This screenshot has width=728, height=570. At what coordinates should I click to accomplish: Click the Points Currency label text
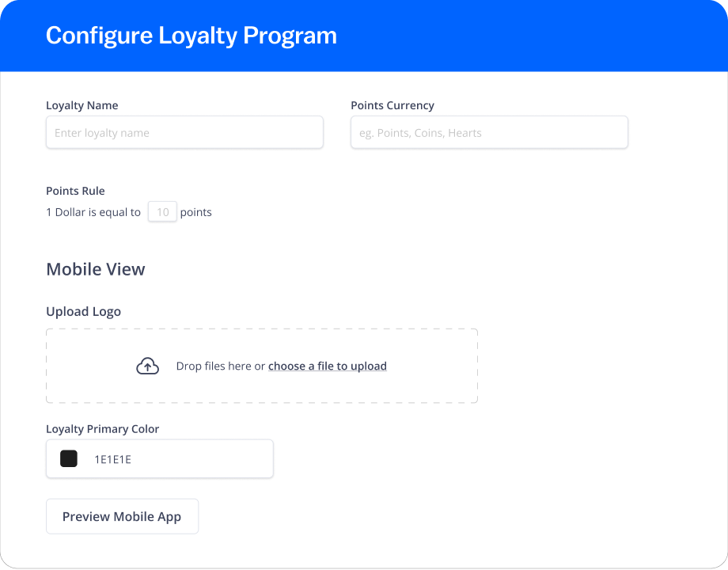tap(392, 105)
